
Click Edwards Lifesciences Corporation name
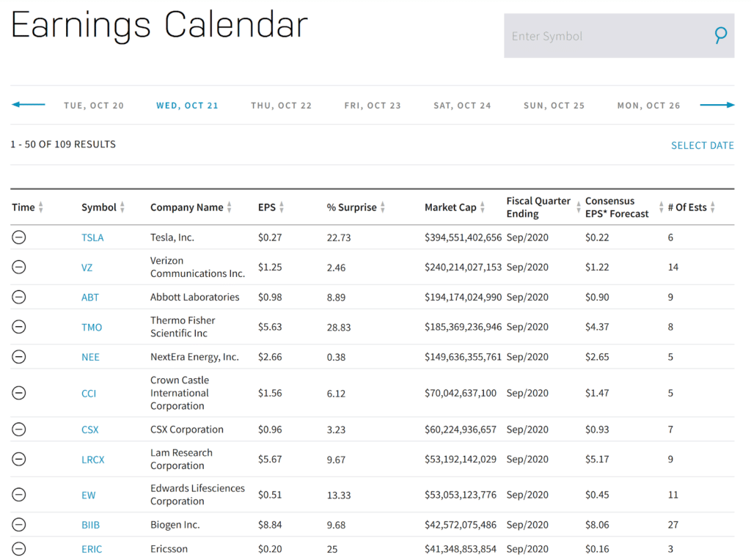tap(197, 495)
